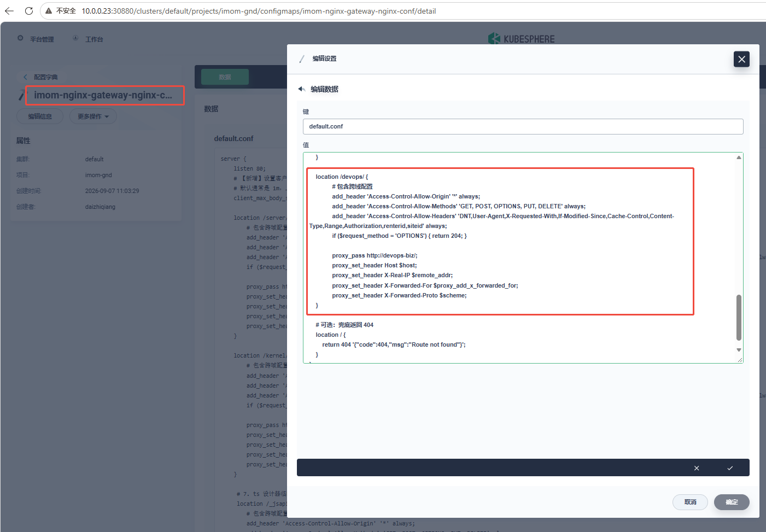
Task: Click into the proxy_pass http://devops-biz/ line
Action: point(375,255)
